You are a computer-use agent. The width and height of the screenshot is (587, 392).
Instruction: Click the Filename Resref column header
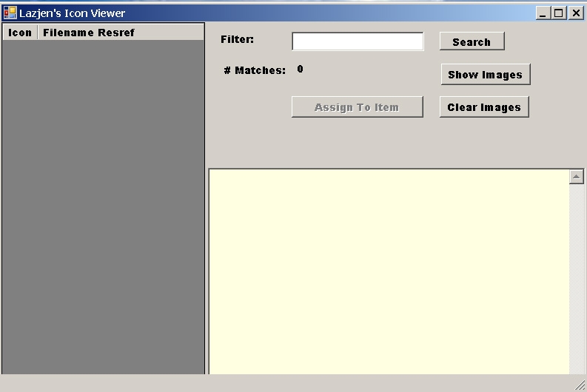(x=89, y=33)
